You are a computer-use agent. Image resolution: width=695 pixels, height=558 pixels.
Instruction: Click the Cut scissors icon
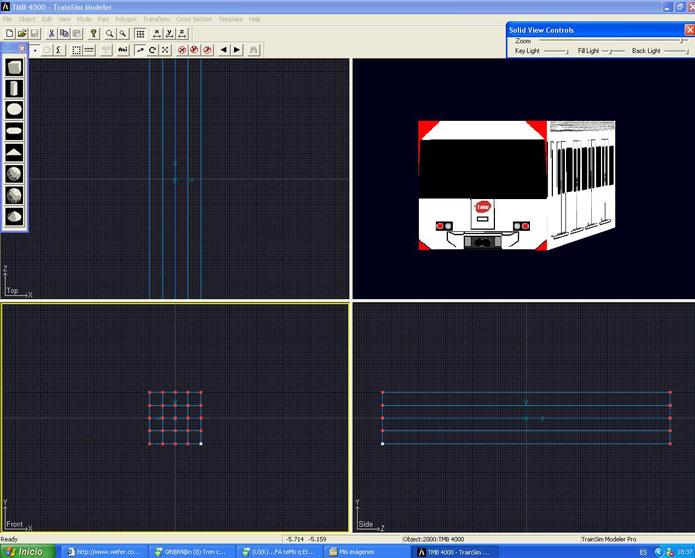(x=51, y=34)
